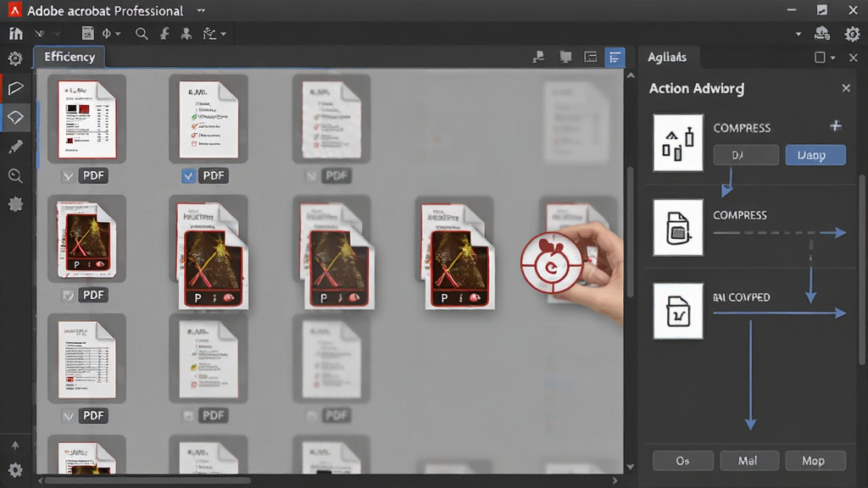Open the cloud account icon at top right

[822, 34]
